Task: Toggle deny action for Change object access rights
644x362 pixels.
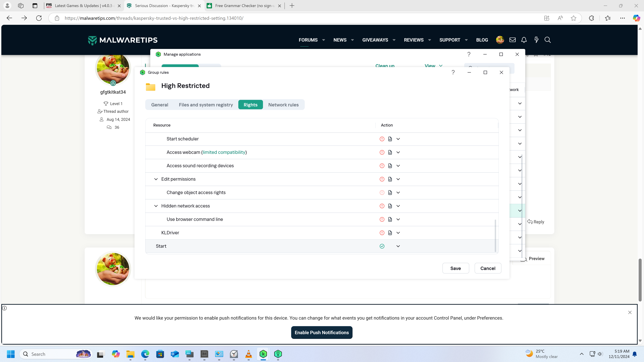Action: coord(382,193)
